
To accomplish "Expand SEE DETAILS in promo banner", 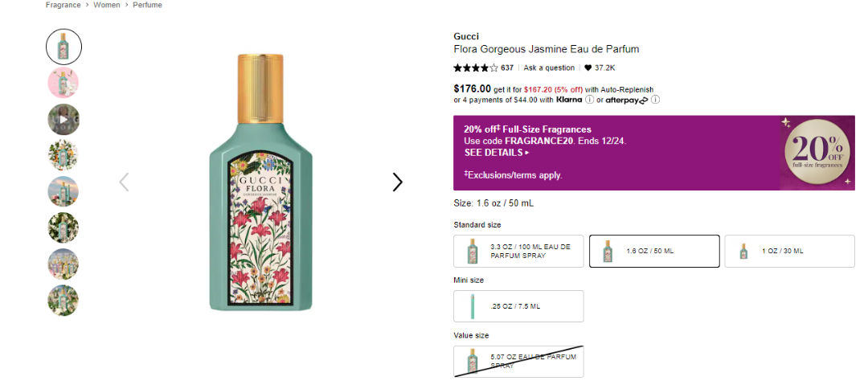I will (497, 152).
